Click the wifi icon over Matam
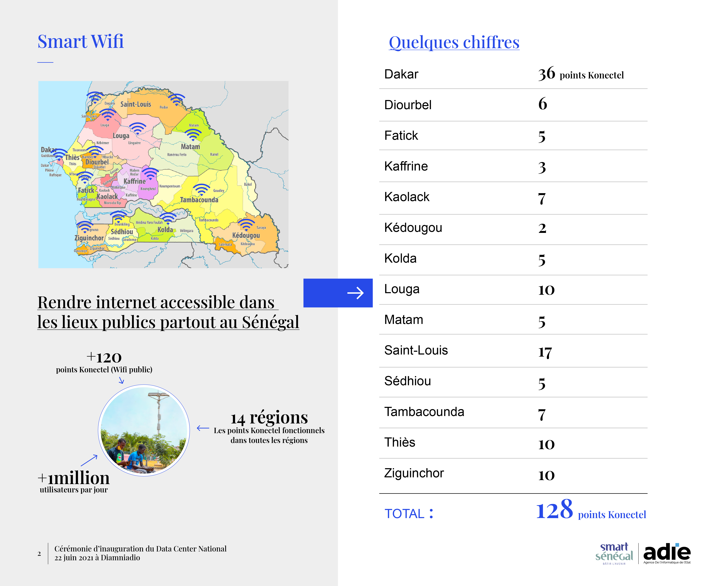 (193, 134)
